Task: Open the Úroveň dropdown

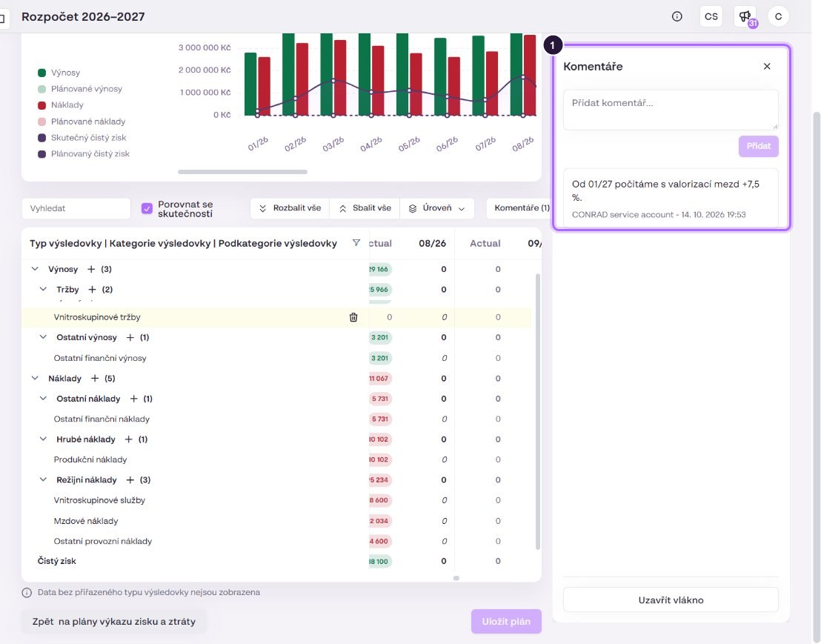Action: click(436, 208)
